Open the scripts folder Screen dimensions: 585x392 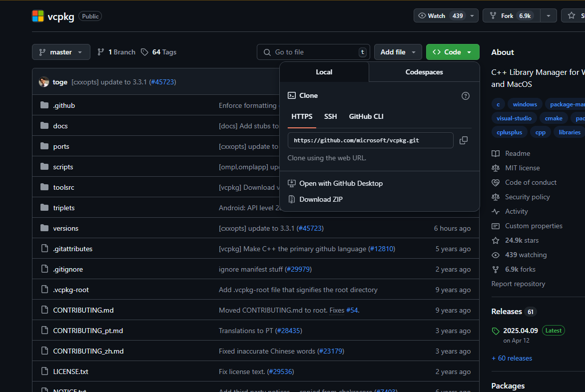point(63,167)
